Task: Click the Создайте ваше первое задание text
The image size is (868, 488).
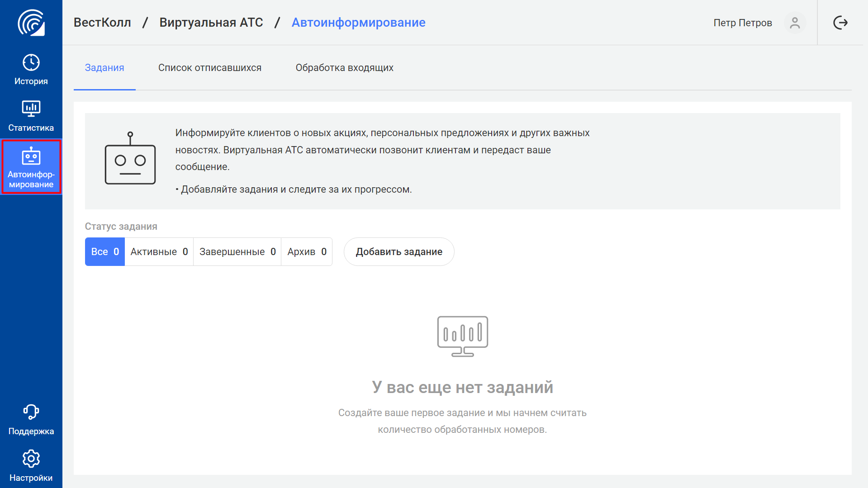Action: click(x=462, y=421)
